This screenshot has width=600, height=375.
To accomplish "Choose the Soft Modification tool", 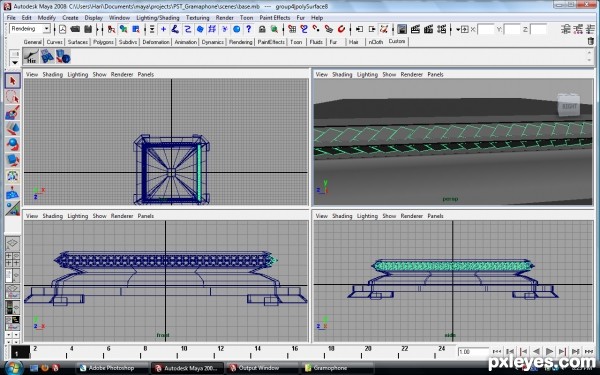I will (13, 192).
